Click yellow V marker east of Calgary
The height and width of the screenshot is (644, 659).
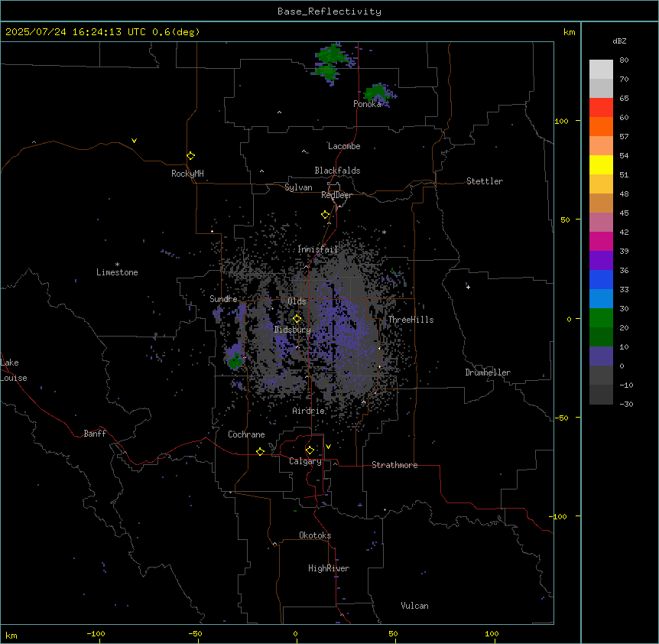point(328,447)
